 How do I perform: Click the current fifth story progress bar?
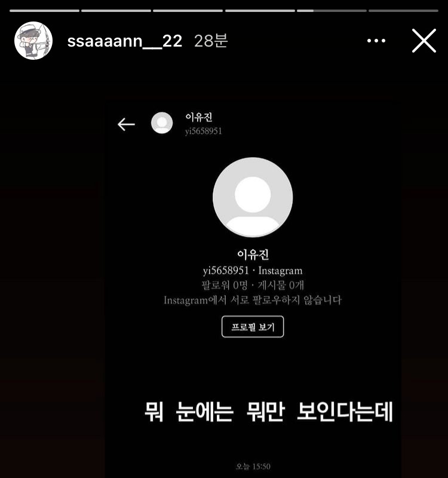pyautogui.click(x=332, y=11)
